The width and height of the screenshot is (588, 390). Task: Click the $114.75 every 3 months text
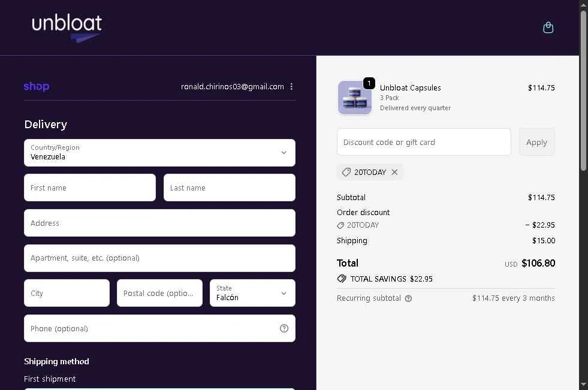click(513, 298)
